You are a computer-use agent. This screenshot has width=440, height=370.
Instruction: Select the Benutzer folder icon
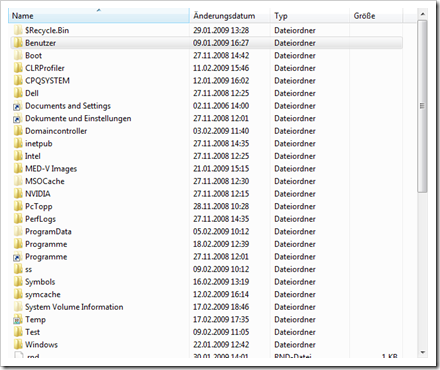pos(18,43)
